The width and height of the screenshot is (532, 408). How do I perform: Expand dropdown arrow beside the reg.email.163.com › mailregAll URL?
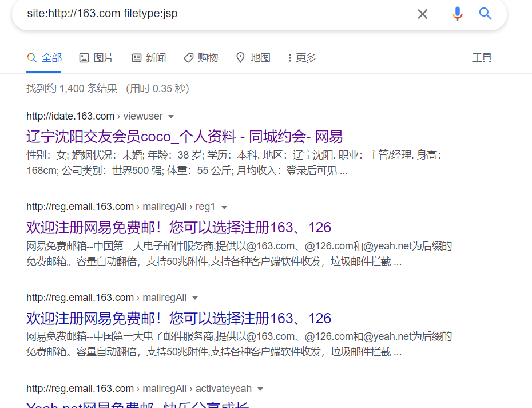(x=195, y=298)
